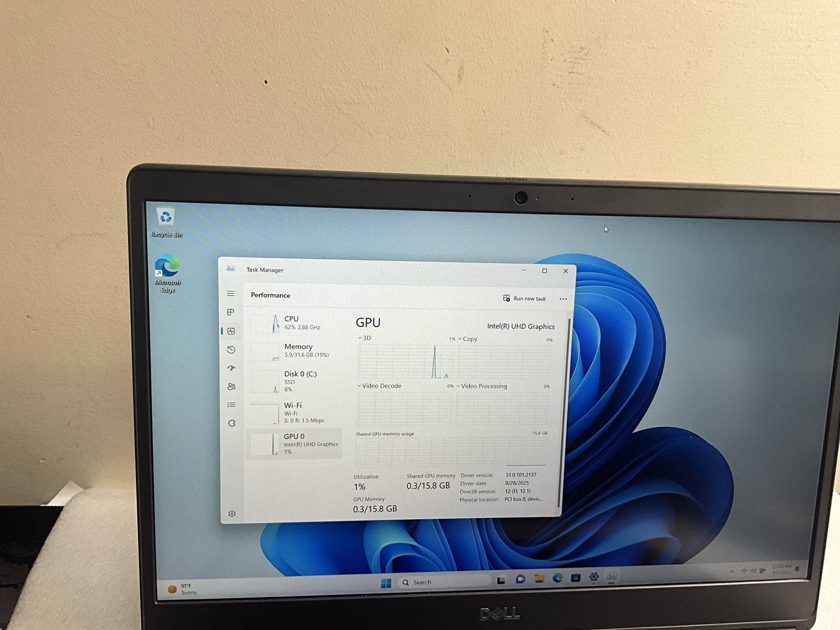This screenshot has height=630, width=840.
Task: Open the Details page list icon
Action: point(232,405)
